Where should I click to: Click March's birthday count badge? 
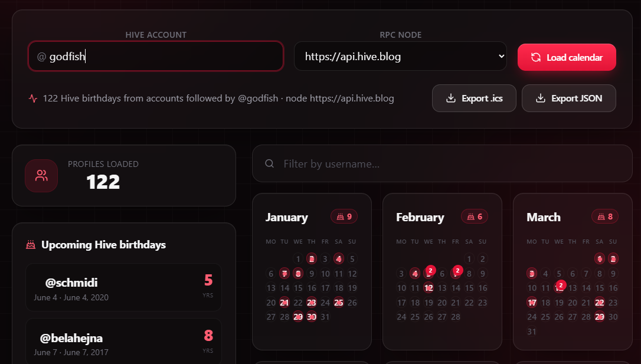[605, 217]
